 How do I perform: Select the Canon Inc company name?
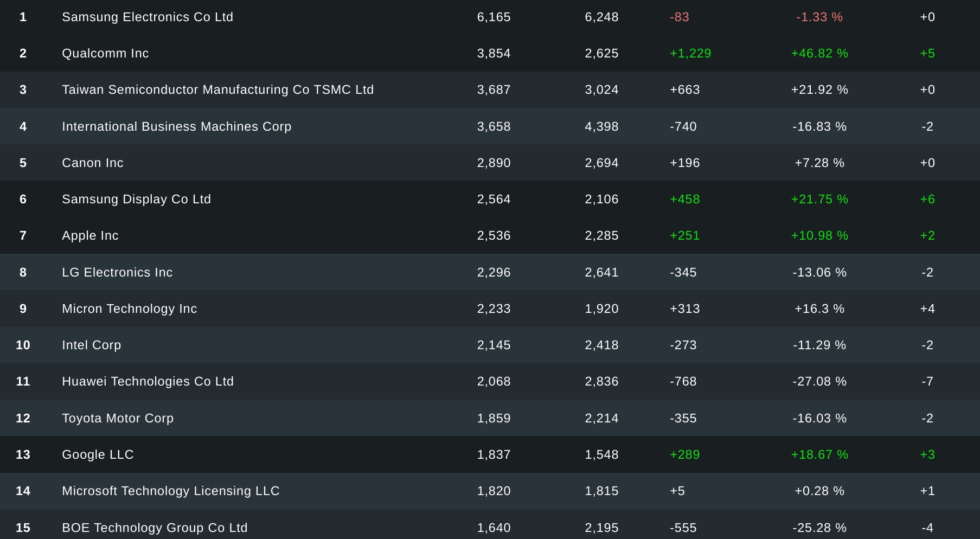tap(93, 163)
